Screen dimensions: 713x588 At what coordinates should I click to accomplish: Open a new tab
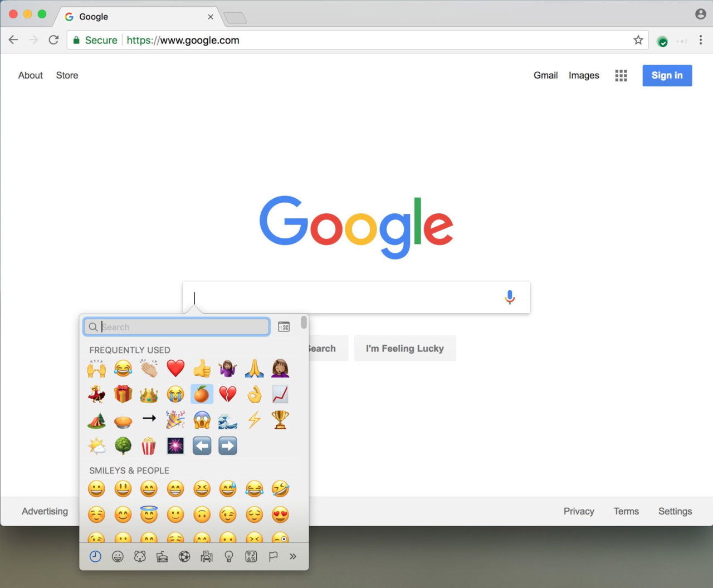[x=235, y=18]
